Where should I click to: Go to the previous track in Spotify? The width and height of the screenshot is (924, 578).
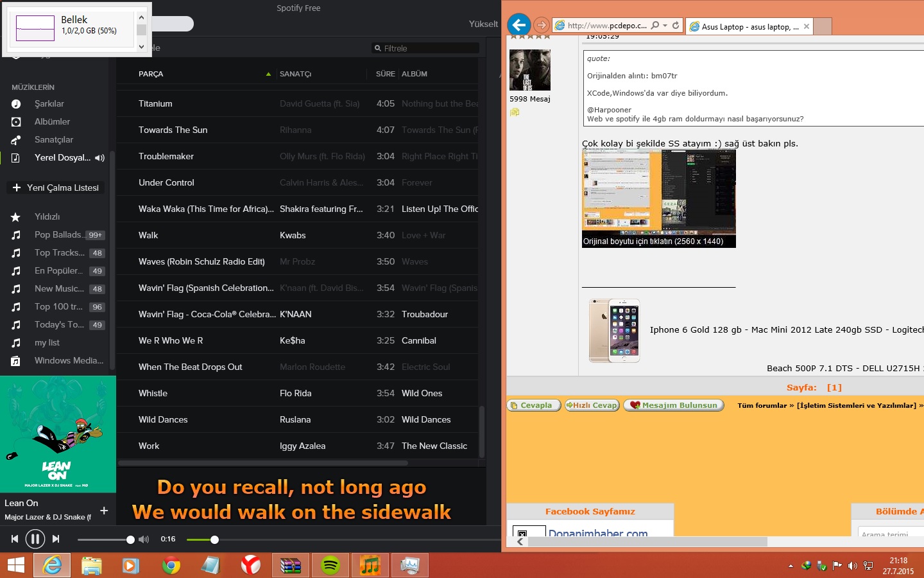[15, 539]
